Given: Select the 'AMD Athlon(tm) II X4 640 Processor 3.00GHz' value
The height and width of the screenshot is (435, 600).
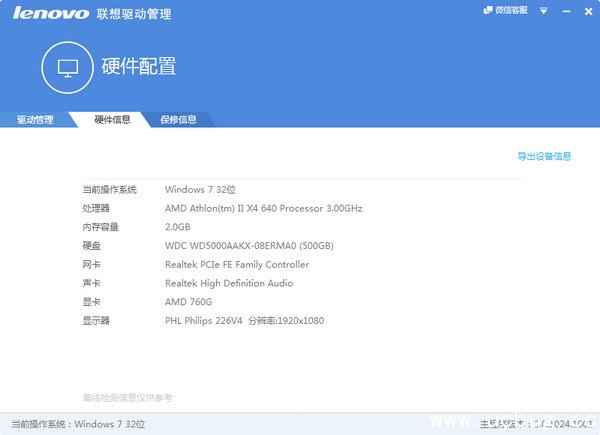Looking at the screenshot, I should coord(264,208).
